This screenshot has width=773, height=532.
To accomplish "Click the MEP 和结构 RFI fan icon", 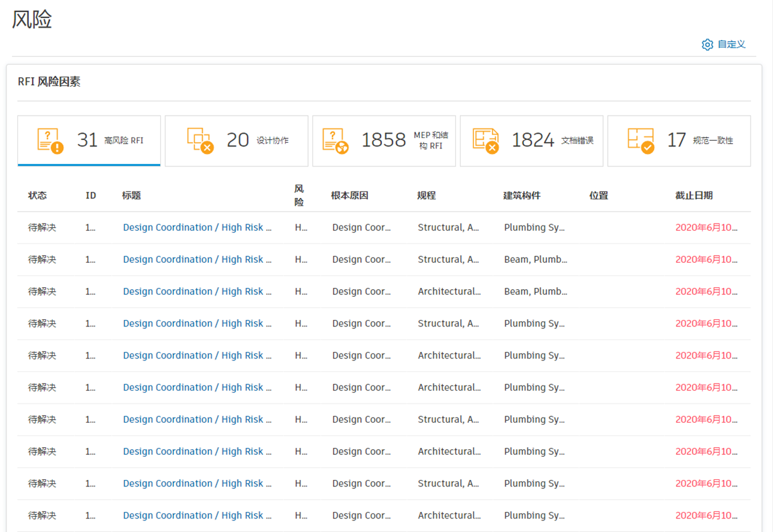I will [x=335, y=141].
